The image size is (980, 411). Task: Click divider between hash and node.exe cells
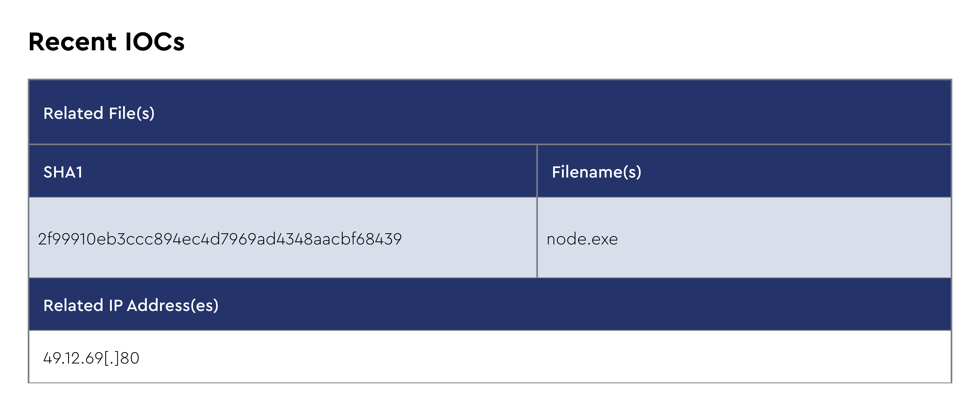pyautogui.click(x=537, y=238)
